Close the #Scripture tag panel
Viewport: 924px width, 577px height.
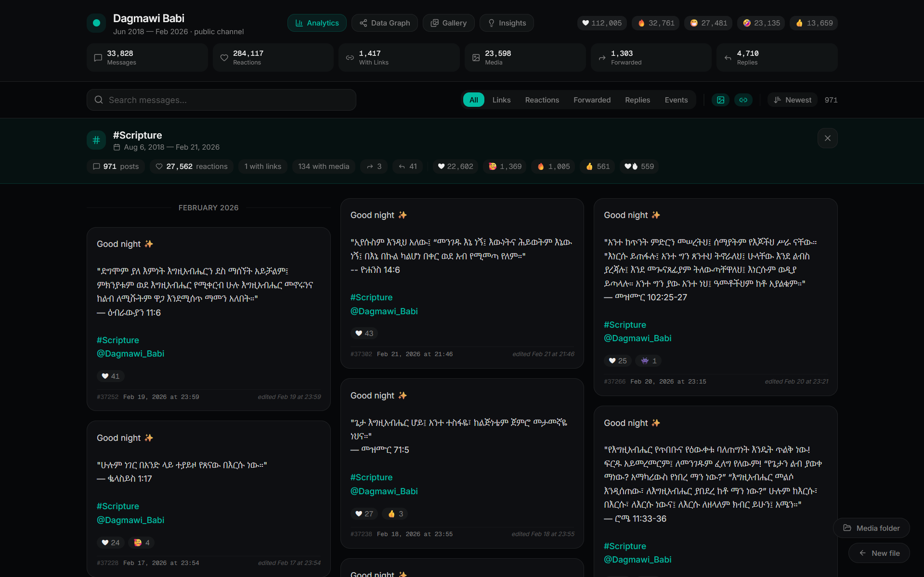pos(827,139)
